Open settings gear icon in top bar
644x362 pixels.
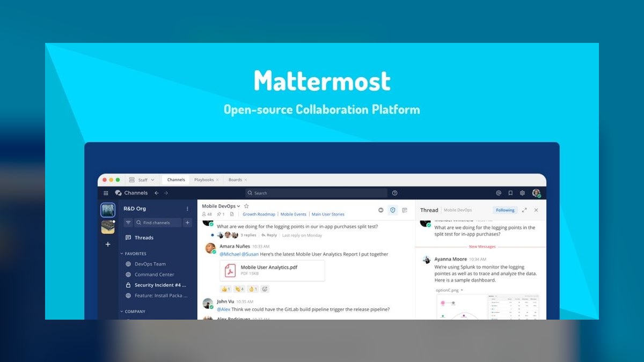point(522,193)
